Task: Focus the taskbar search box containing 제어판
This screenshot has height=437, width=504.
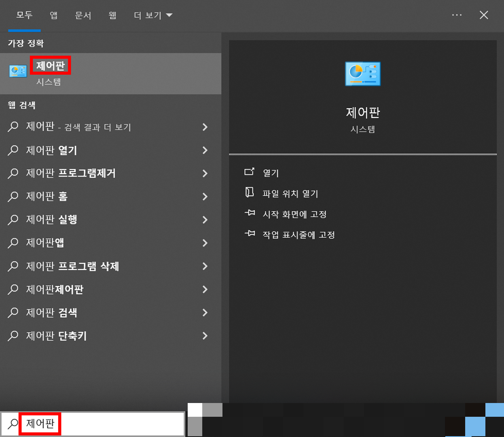Action: [x=93, y=424]
